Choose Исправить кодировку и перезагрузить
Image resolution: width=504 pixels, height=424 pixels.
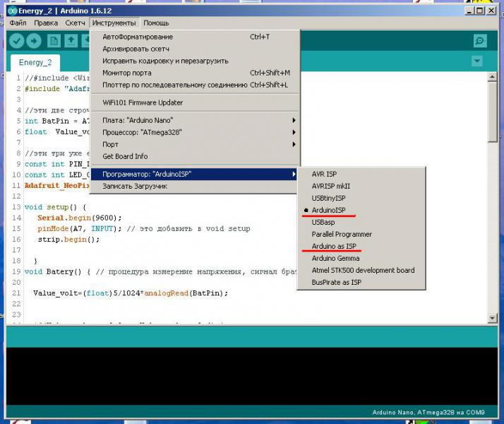coord(195,61)
